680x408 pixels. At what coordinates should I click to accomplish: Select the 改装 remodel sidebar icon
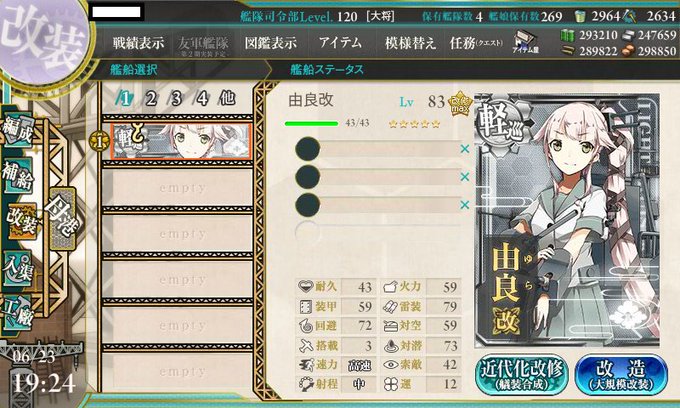[x=20, y=221]
